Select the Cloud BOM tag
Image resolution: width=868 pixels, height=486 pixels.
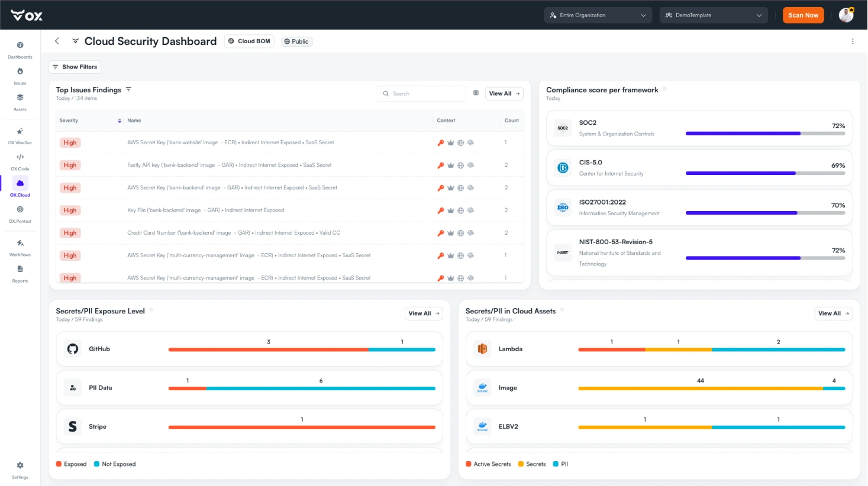point(249,41)
